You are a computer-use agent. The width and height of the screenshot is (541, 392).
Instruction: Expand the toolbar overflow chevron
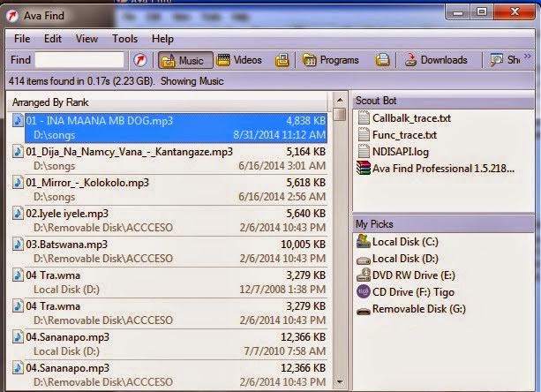click(528, 57)
